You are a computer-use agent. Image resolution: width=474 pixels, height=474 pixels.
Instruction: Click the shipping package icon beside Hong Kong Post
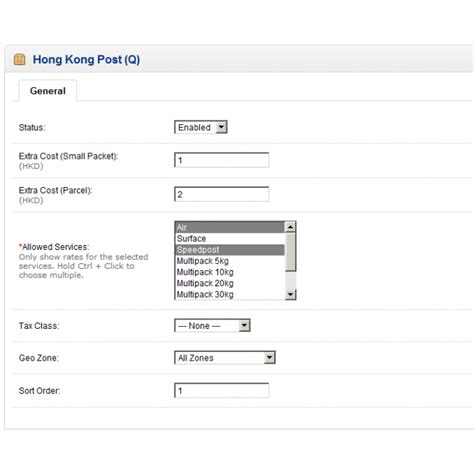pos(20,59)
